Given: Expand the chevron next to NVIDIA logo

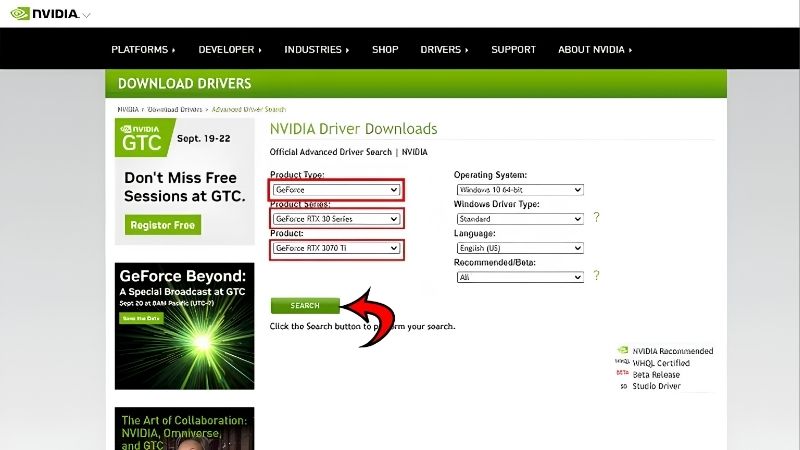Looking at the screenshot, I should 86,15.
